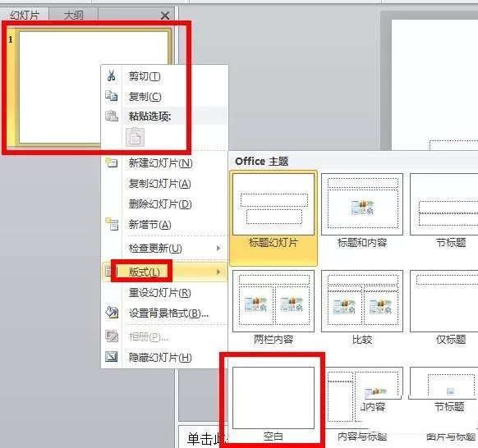
Task: Switch to the 幻灯片 tab
Action: (25, 15)
